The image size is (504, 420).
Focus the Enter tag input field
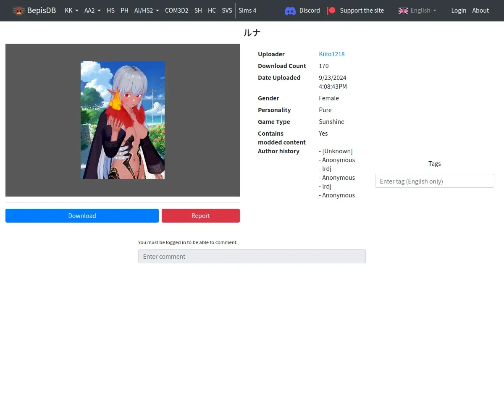434,181
